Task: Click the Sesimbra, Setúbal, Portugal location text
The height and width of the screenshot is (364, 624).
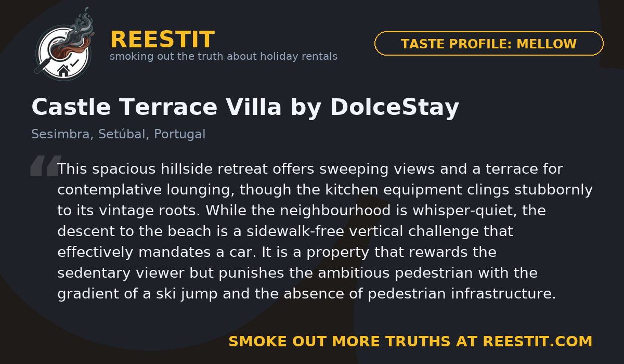Action: point(118,134)
